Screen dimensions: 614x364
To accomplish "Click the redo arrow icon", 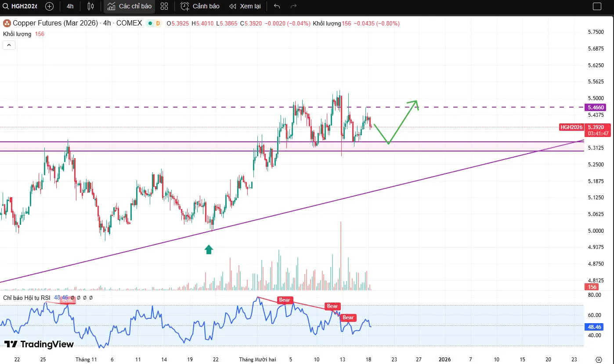I will point(293,6).
